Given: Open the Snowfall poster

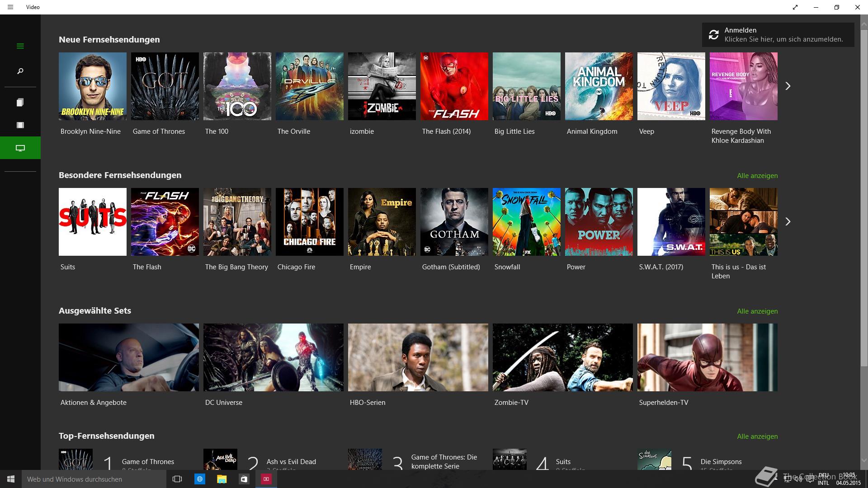Looking at the screenshot, I should (527, 222).
